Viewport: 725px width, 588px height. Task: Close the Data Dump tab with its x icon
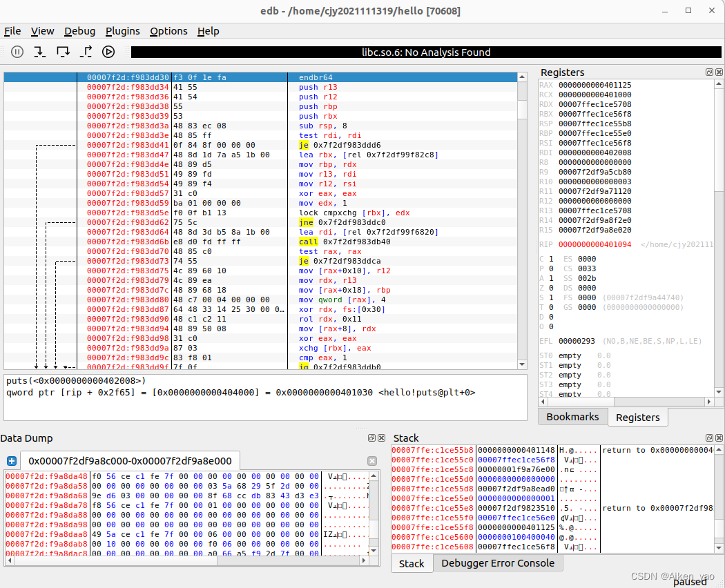click(371, 461)
